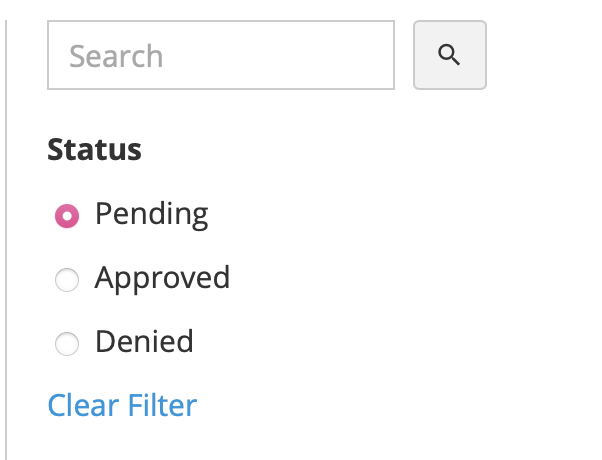Choose the pink selected Pending option
Viewport: 602px width, 460px height.
[67, 215]
